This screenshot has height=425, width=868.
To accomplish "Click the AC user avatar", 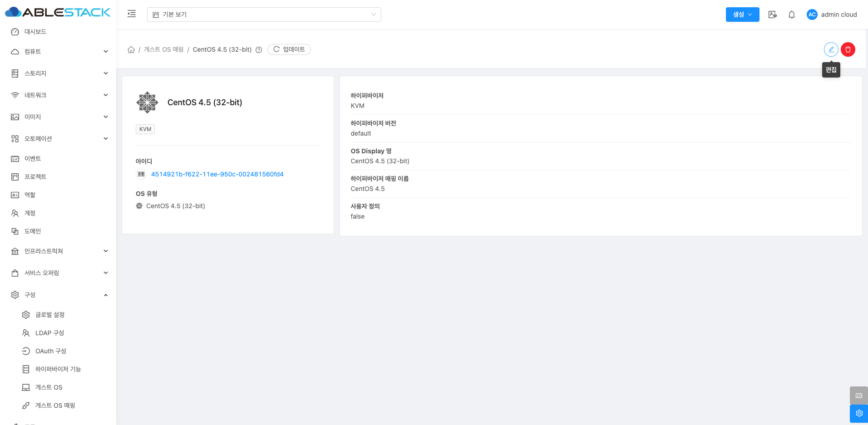I will pyautogui.click(x=812, y=15).
